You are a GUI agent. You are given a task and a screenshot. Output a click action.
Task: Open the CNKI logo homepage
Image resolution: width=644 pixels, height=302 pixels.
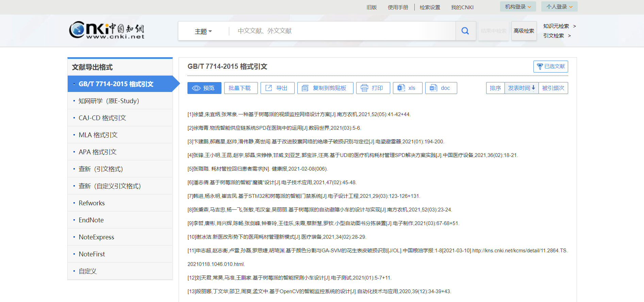pyautogui.click(x=107, y=30)
